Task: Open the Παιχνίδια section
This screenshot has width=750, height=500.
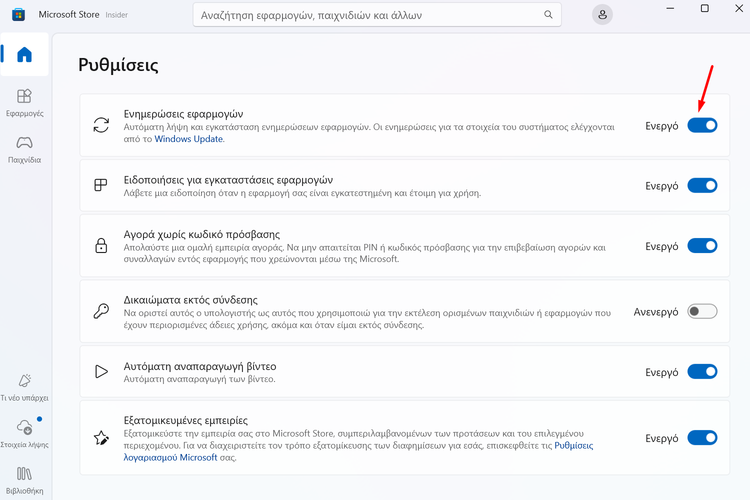Action: coord(24,149)
